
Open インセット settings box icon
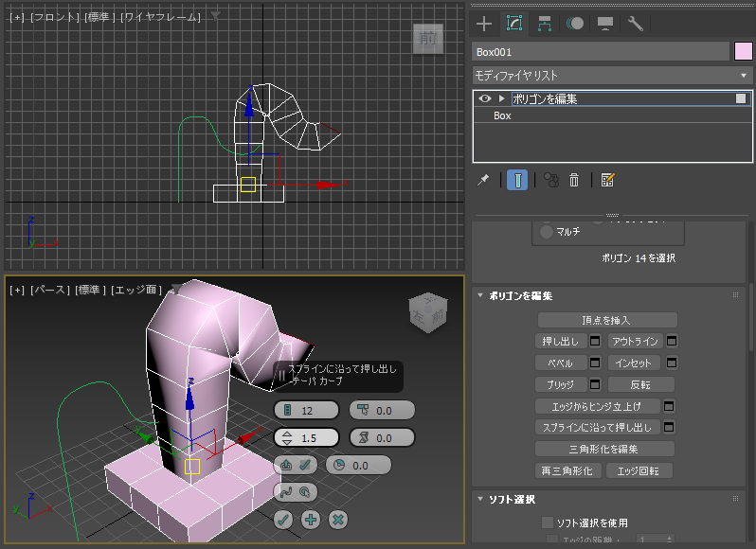[x=671, y=363]
